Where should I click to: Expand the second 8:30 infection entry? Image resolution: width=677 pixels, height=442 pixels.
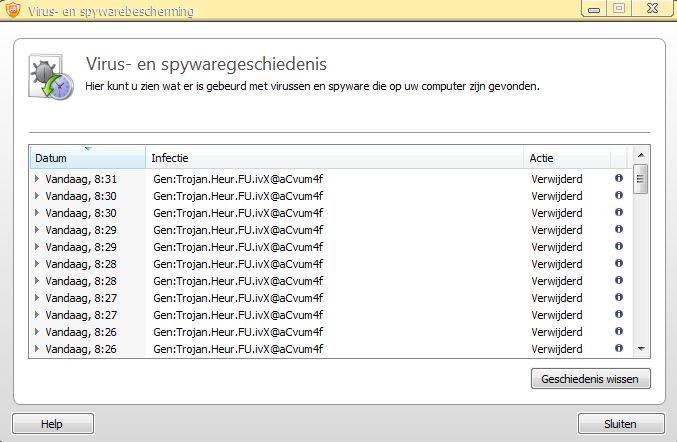[x=38, y=213]
